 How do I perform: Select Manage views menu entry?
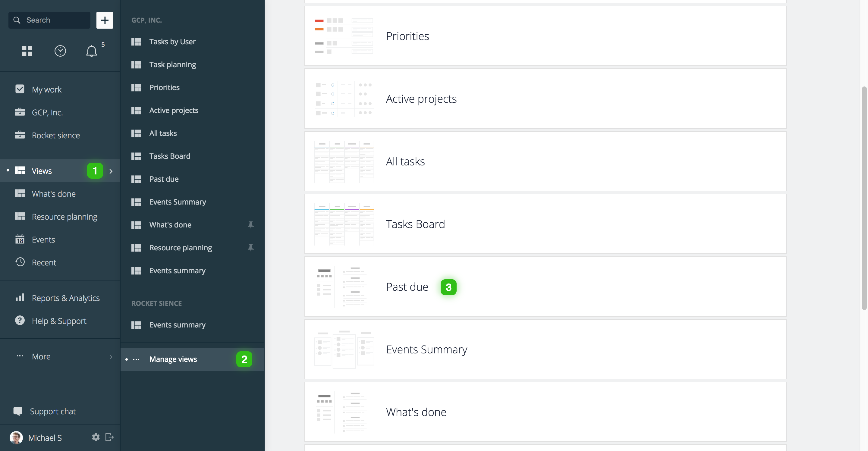tap(192, 359)
